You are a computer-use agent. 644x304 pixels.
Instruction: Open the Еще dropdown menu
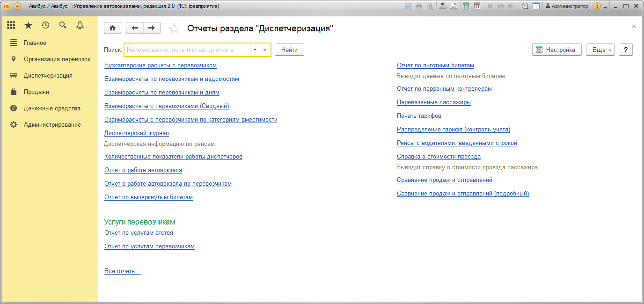point(600,50)
